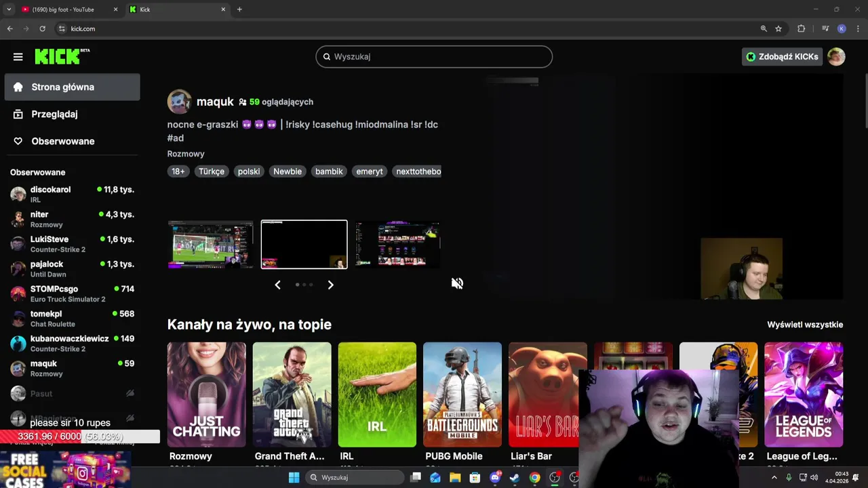Show next featured stream in carousel
868x488 pixels.
[x=330, y=285]
